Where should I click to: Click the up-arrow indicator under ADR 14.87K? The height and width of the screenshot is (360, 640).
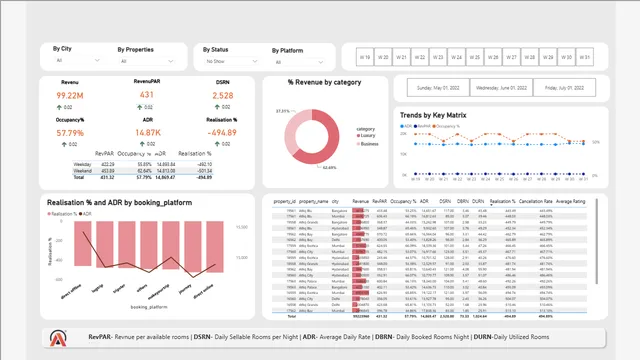[x=142, y=144]
